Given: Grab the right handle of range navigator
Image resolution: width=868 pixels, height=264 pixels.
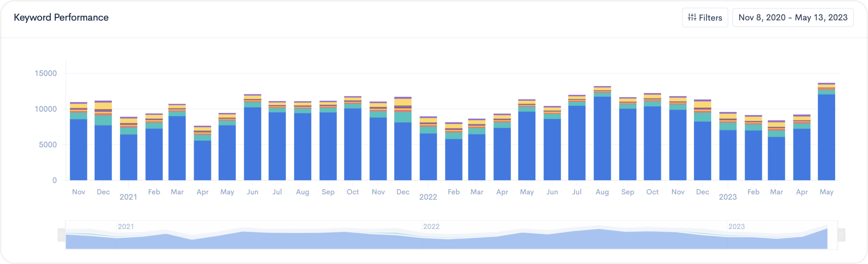Looking at the screenshot, I should [x=841, y=235].
